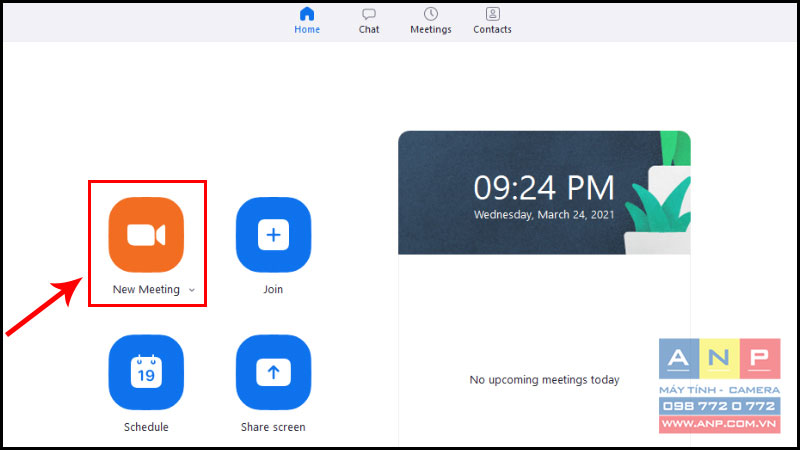Expand the New Meeting options chevron

(x=192, y=290)
